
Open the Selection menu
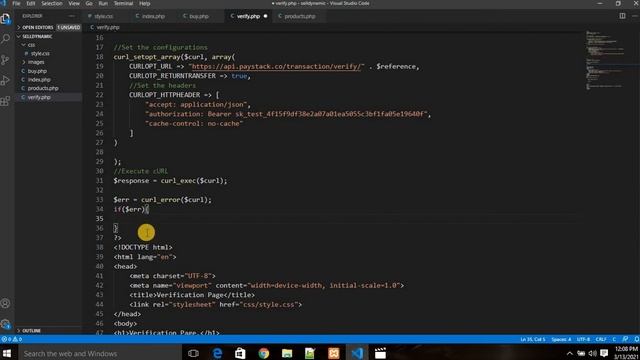52,3
